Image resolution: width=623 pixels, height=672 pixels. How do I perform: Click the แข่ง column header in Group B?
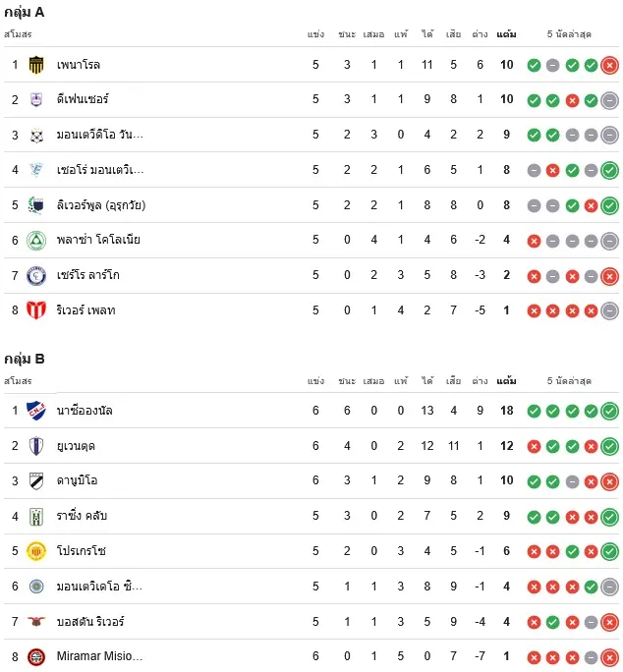tap(315, 380)
